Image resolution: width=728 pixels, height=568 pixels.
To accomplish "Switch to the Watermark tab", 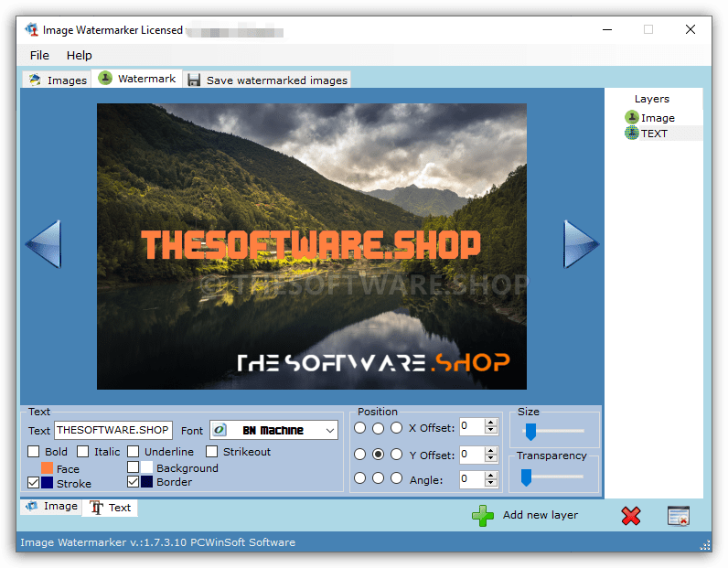I will [x=137, y=79].
